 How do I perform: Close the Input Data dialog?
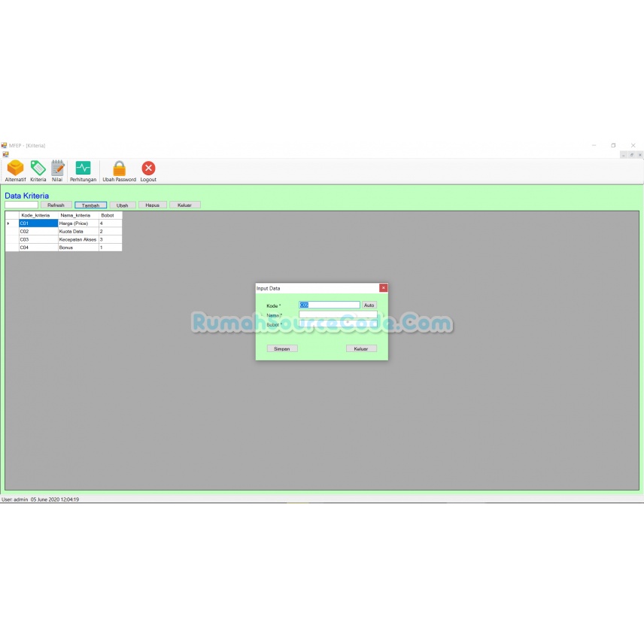(x=383, y=288)
